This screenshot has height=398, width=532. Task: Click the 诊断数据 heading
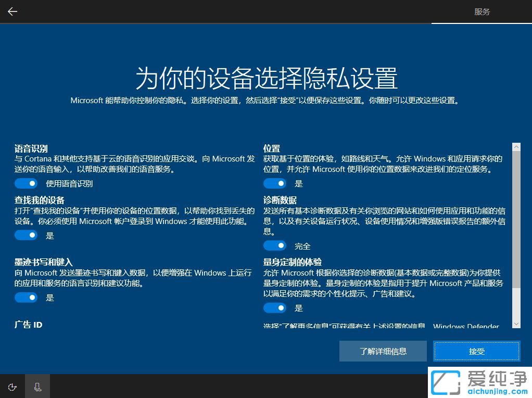click(280, 200)
